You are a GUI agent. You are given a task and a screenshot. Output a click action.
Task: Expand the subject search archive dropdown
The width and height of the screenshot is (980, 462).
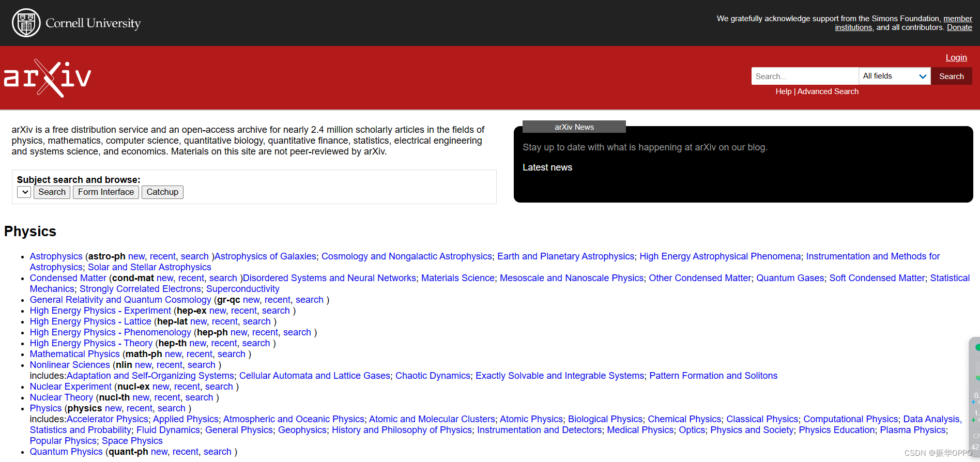pos(24,192)
